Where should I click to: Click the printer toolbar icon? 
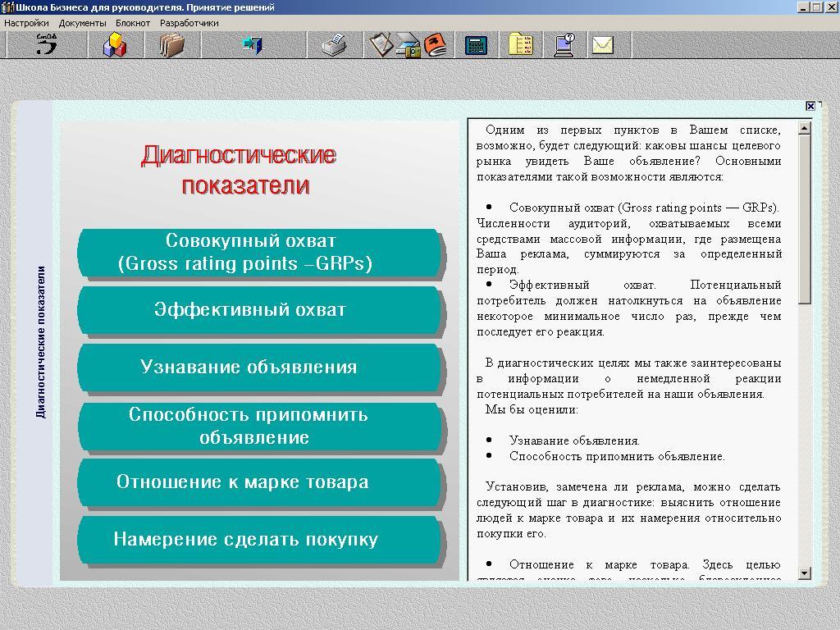(335, 44)
